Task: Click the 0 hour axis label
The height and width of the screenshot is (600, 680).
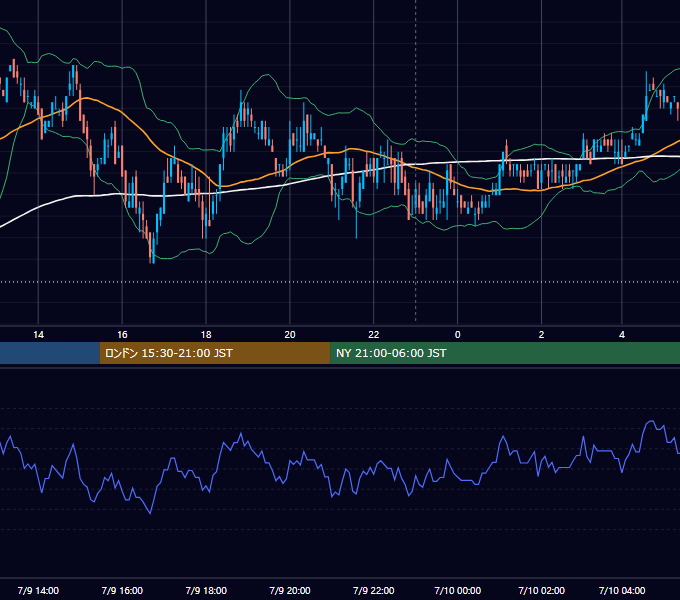Action: tap(458, 335)
